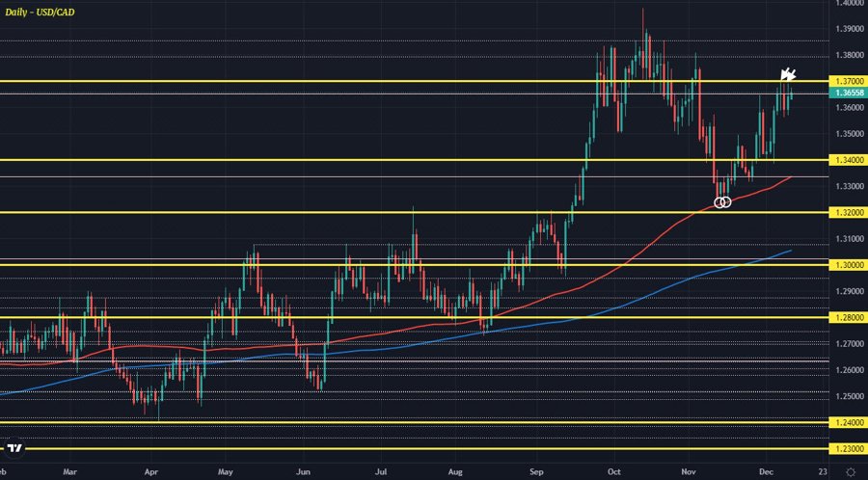Click current price label 1.36558
This screenshot has height=480, width=868.
849,93
